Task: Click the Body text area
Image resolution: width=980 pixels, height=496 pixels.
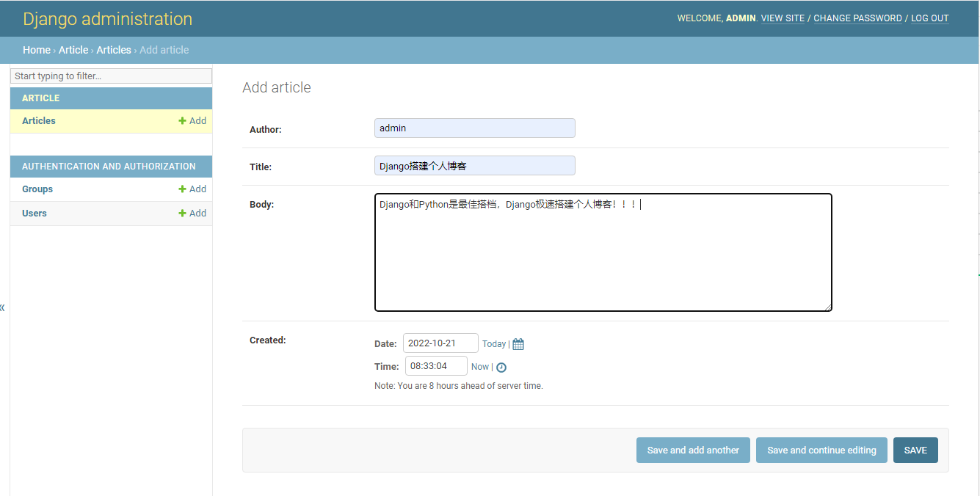Action: (602, 253)
